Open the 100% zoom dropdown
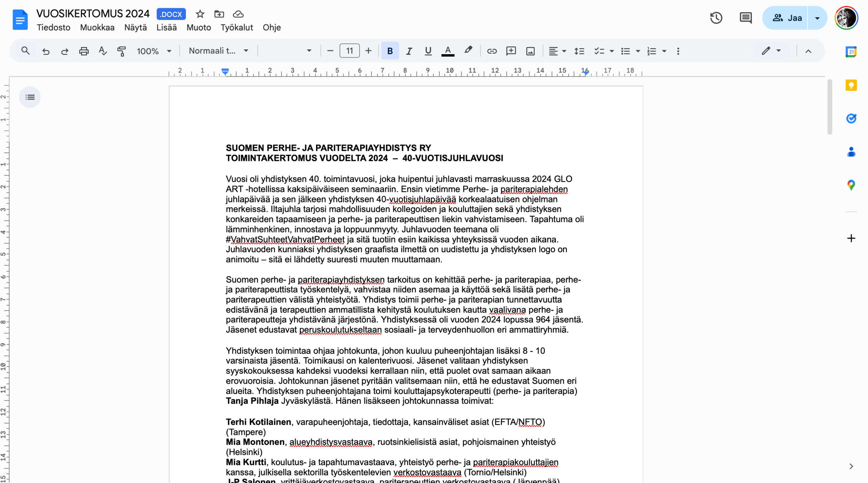868x483 pixels. 154,51
